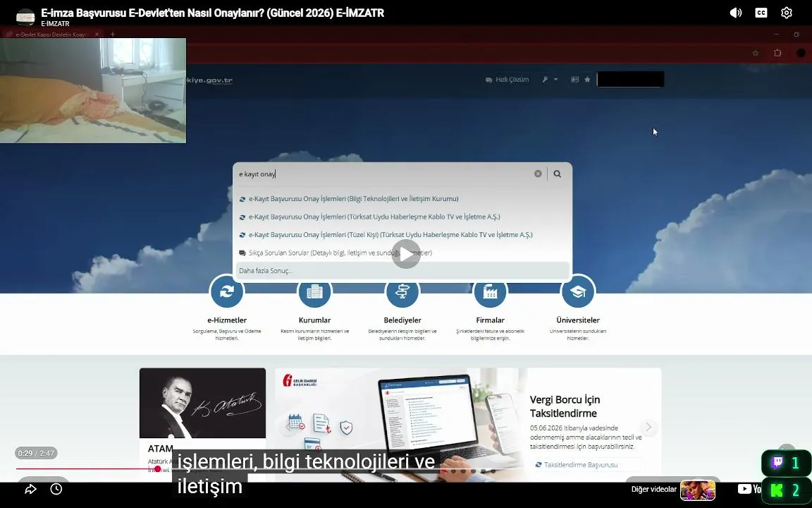Minimize the recorded browser window
812x508 pixels.
776,35
